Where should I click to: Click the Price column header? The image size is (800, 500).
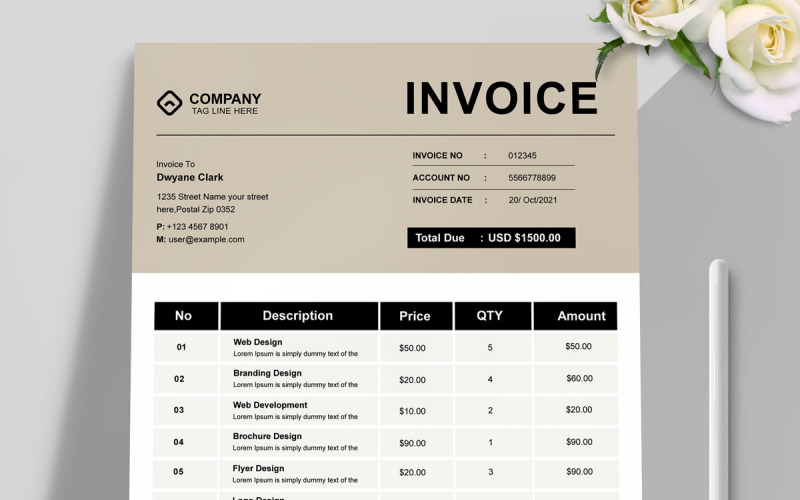tap(416, 316)
